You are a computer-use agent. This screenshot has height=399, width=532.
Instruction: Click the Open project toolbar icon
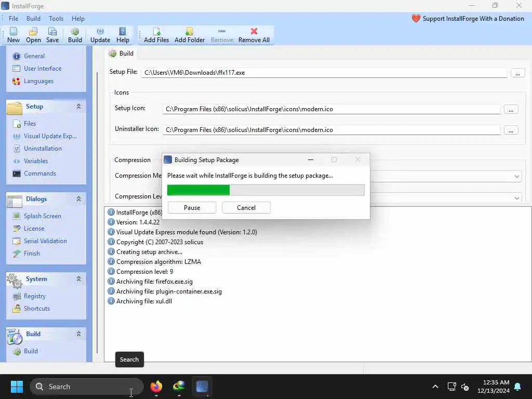(33, 35)
